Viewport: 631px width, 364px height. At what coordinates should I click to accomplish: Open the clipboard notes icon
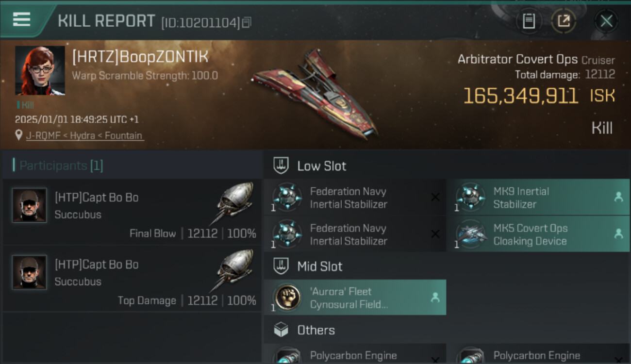coord(529,21)
